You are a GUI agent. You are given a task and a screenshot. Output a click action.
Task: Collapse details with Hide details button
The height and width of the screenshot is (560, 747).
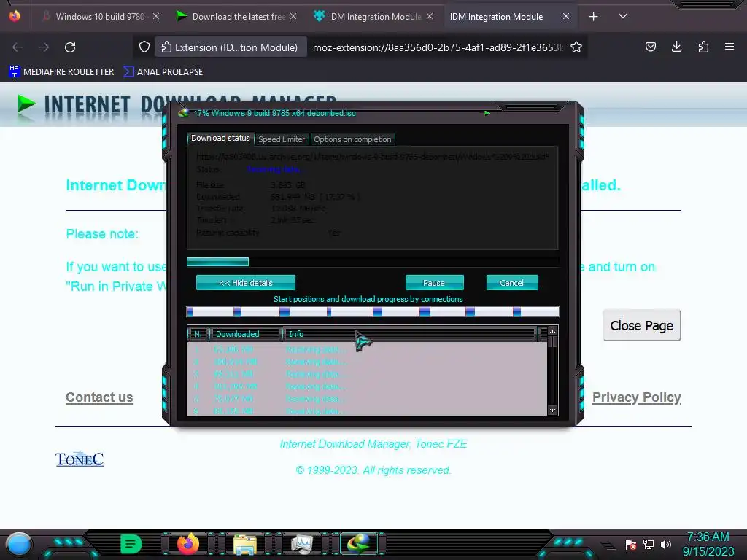point(245,283)
